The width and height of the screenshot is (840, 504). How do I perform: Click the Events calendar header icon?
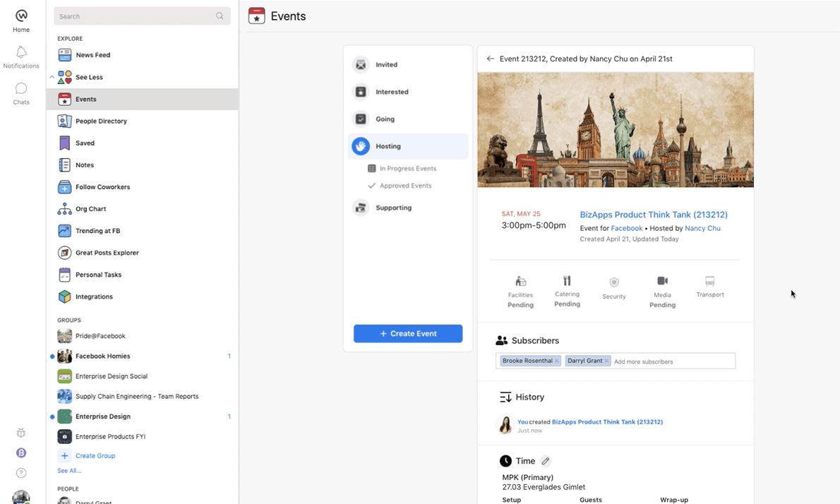(x=257, y=16)
